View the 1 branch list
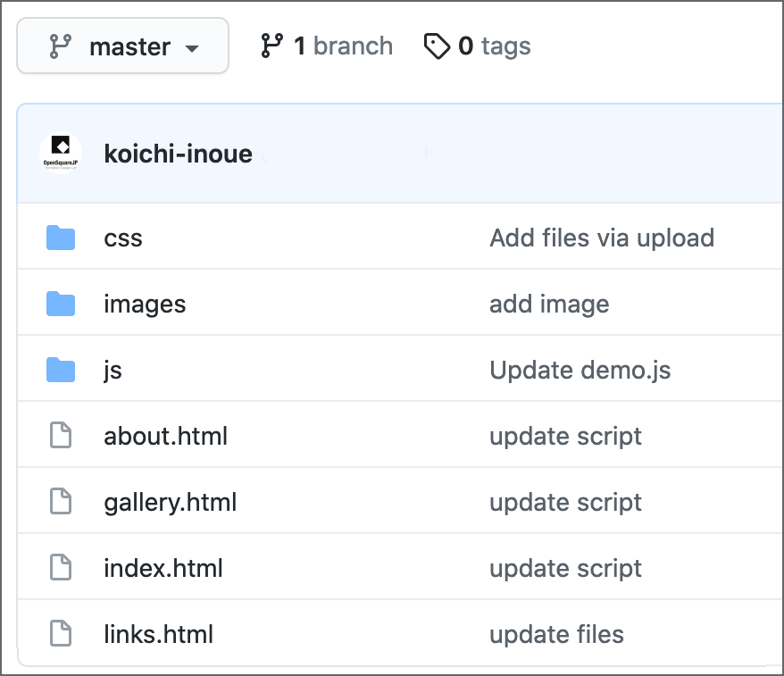 tap(343, 46)
